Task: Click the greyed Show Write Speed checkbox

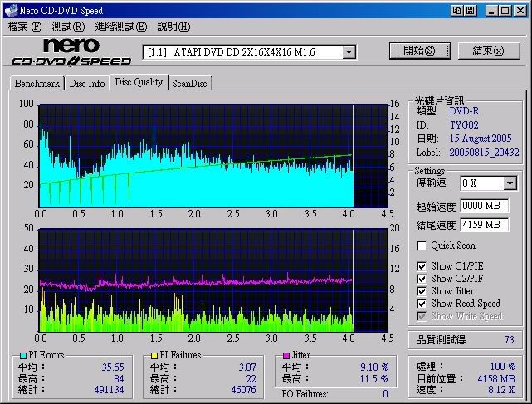Action: pyautogui.click(x=422, y=316)
